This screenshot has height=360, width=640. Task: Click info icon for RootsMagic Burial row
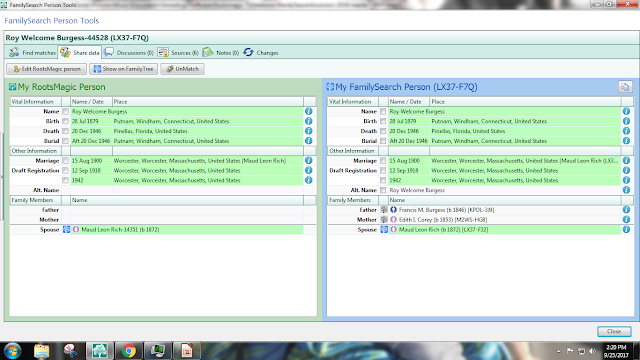pyautogui.click(x=309, y=140)
